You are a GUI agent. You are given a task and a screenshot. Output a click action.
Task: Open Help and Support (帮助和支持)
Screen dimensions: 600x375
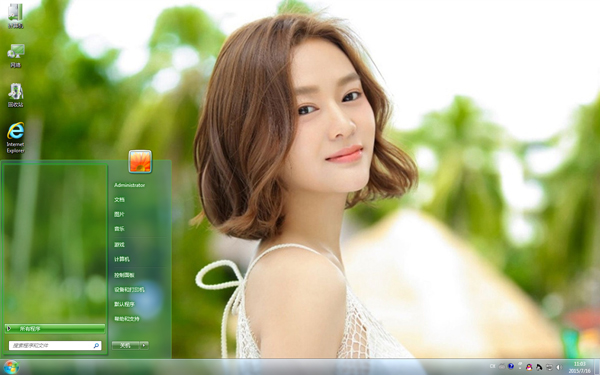127,319
